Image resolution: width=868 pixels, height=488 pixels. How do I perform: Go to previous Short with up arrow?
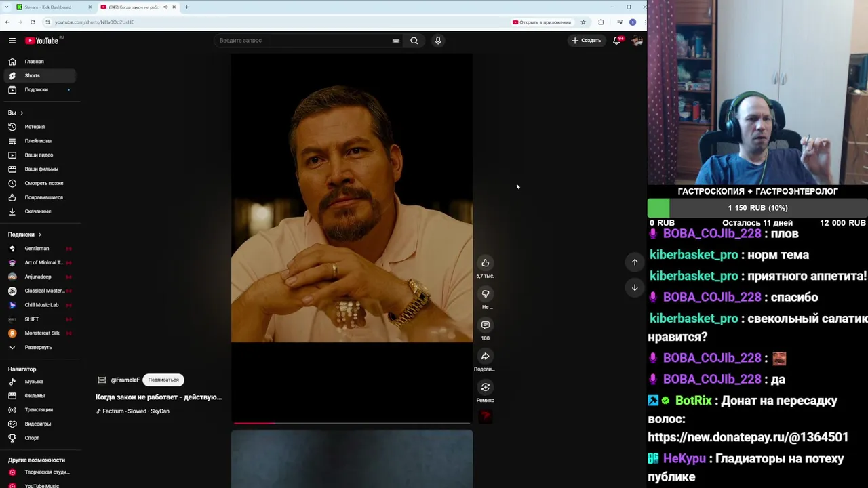pyautogui.click(x=635, y=262)
